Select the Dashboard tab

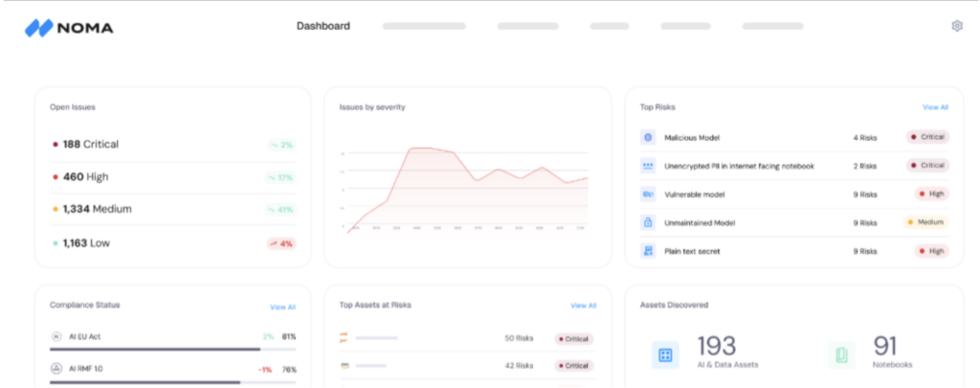[323, 26]
